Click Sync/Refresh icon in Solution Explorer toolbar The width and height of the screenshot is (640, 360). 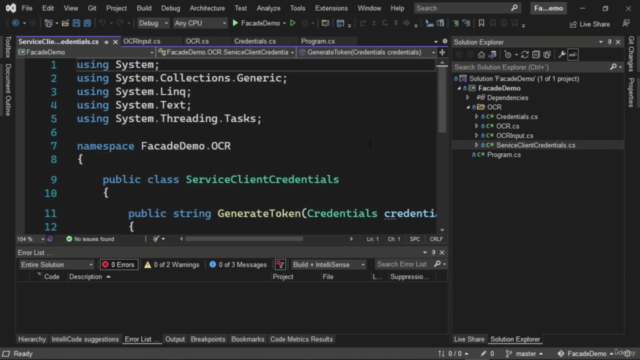[525, 55]
